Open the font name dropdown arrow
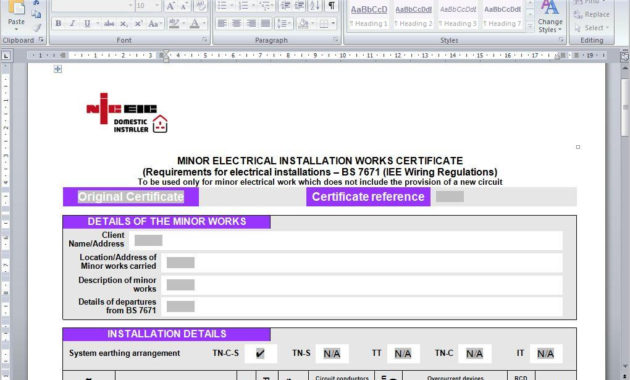This screenshot has height=380, width=630. pyautogui.click(x=130, y=6)
